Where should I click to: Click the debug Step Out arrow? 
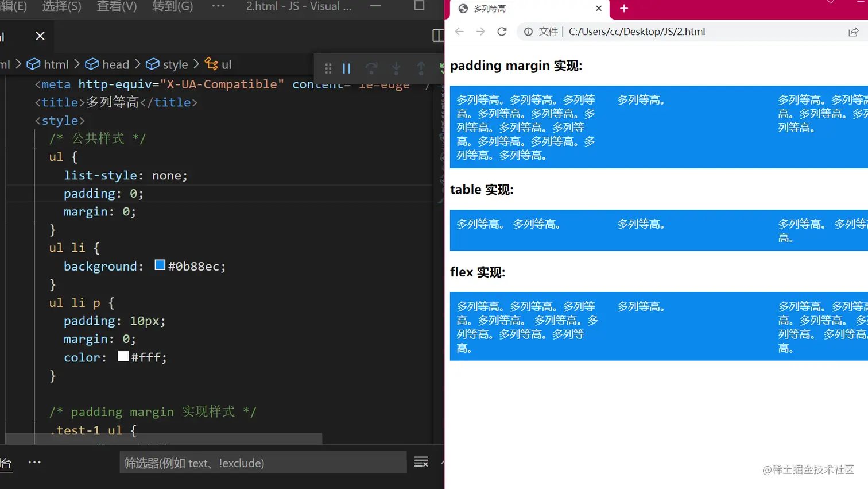pos(421,68)
